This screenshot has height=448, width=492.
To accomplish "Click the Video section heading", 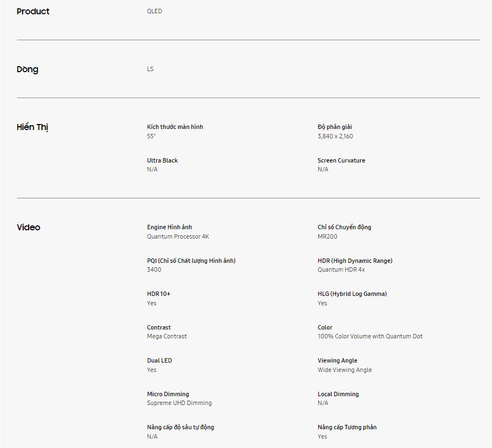I will [29, 228].
